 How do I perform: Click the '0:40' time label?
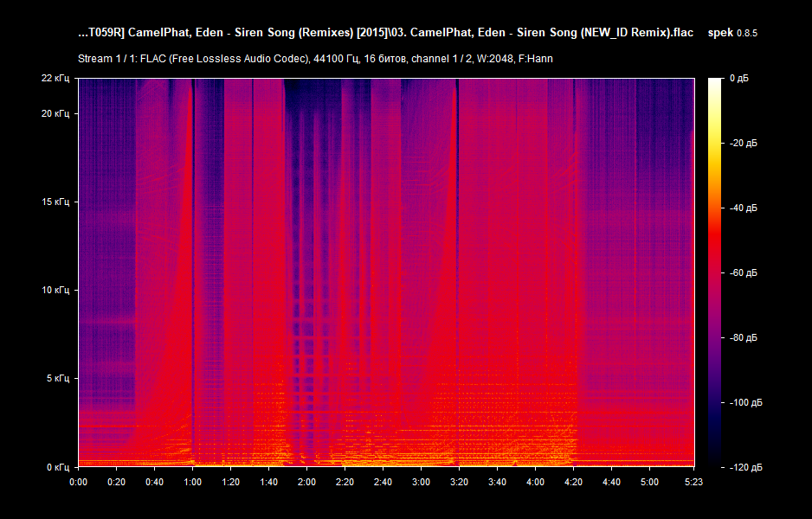154,483
